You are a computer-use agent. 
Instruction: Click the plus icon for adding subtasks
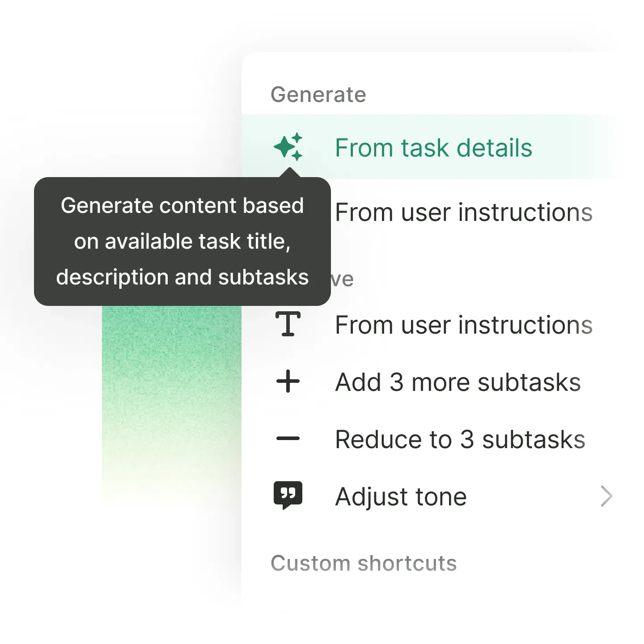pyautogui.click(x=288, y=381)
